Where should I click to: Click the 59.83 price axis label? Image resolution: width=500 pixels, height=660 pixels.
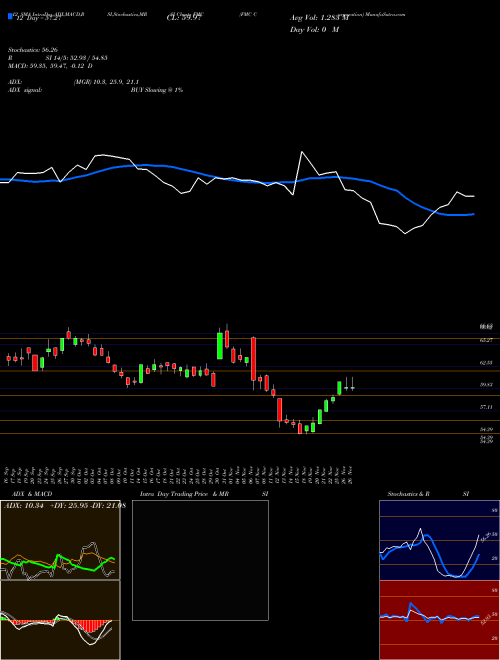point(486,385)
